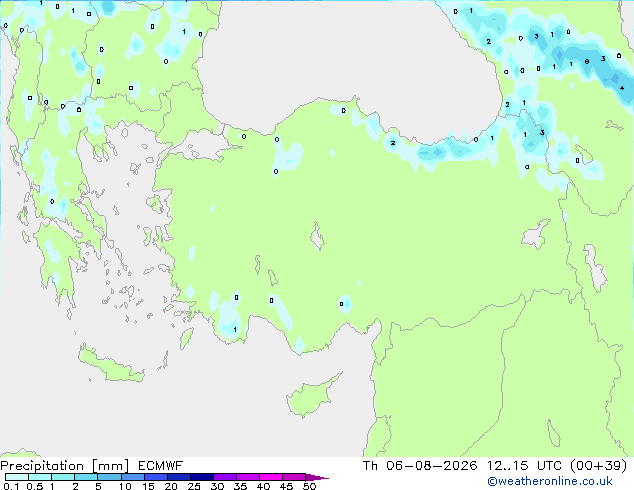Click the 'Precipitation [mm]' title text
The height and width of the screenshot is (490, 634).
pyautogui.click(x=65, y=466)
